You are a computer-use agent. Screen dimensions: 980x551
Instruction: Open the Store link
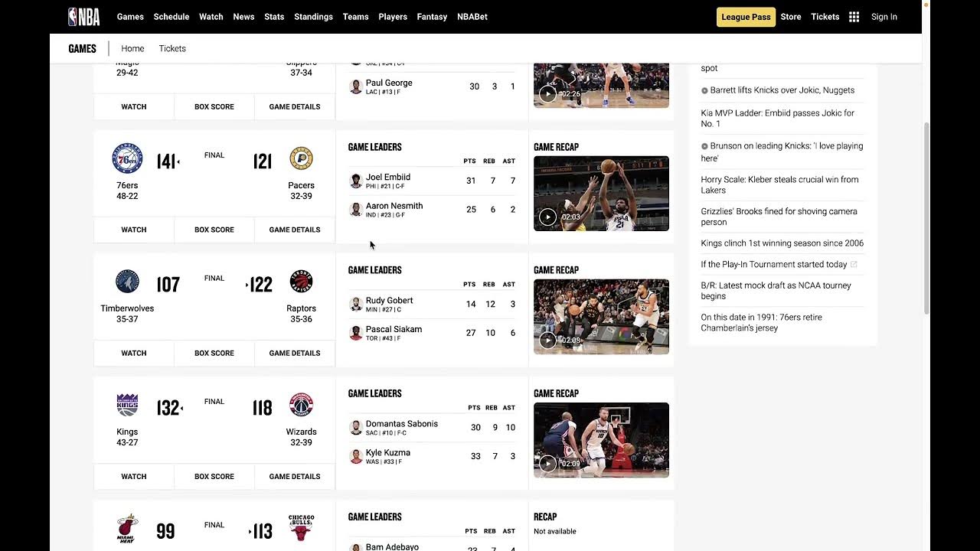click(791, 17)
